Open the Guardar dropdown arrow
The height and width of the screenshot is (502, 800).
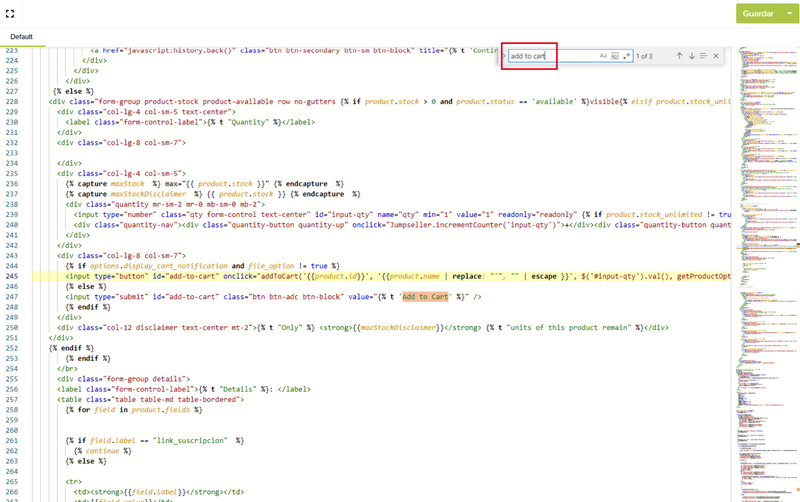(789, 14)
